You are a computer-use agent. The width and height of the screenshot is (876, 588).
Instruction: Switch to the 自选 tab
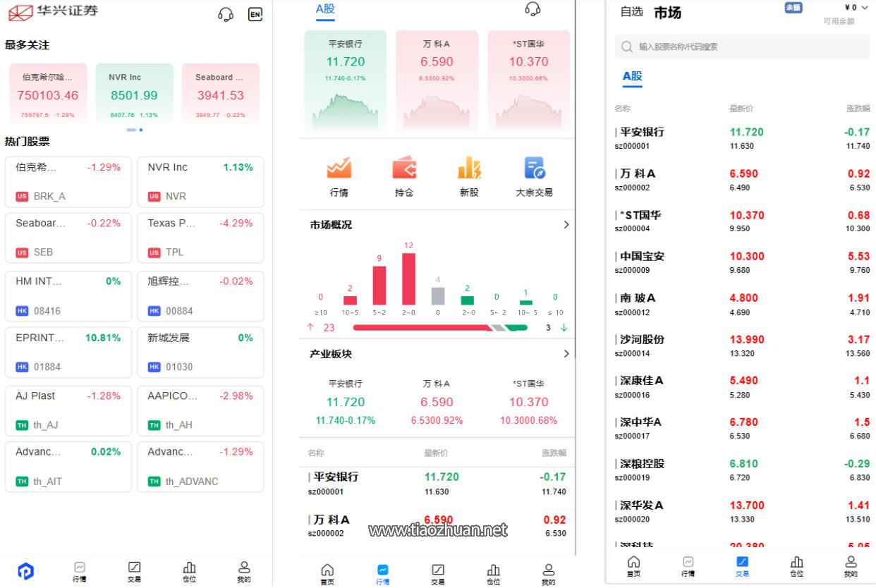[631, 12]
